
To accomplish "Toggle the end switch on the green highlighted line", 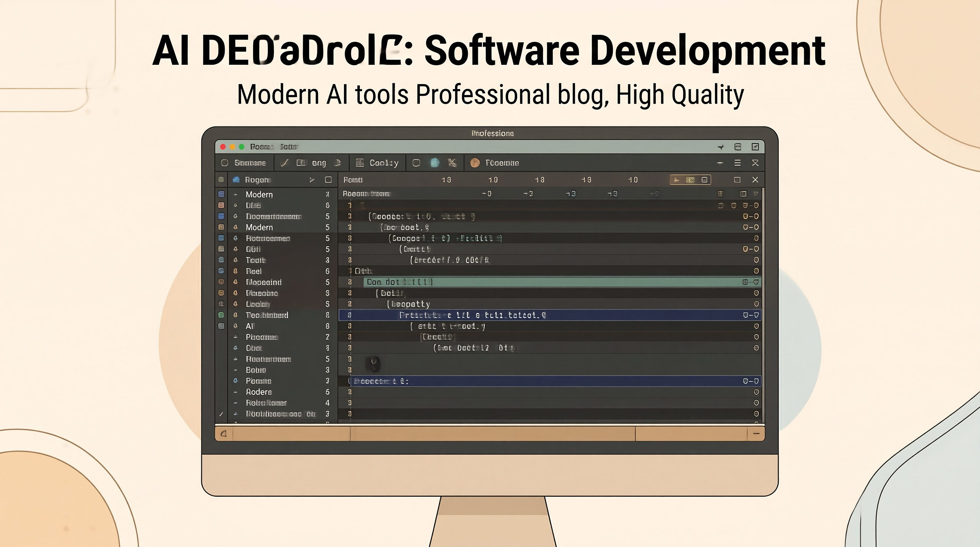I will [751, 282].
